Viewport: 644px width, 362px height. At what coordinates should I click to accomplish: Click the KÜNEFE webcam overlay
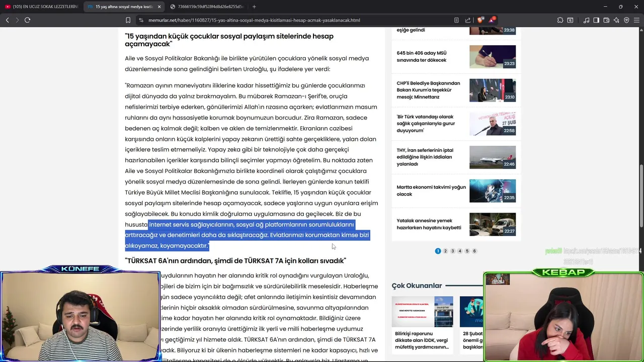(x=80, y=316)
